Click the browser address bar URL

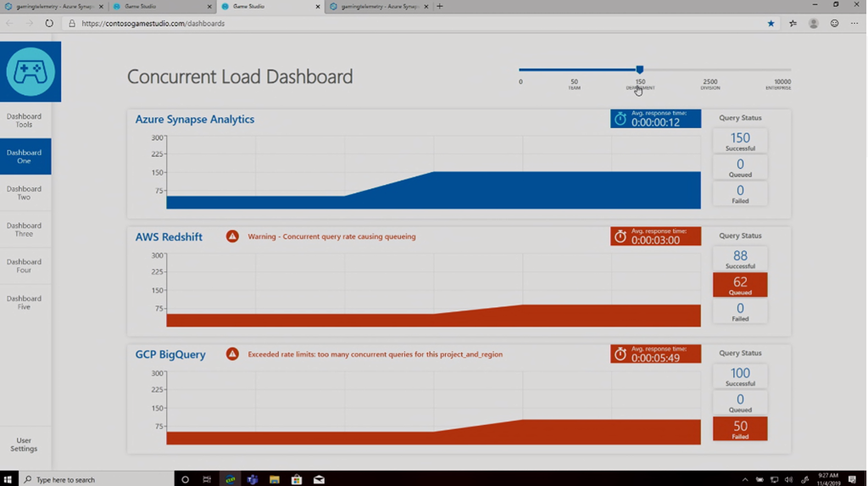pyautogui.click(x=153, y=24)
